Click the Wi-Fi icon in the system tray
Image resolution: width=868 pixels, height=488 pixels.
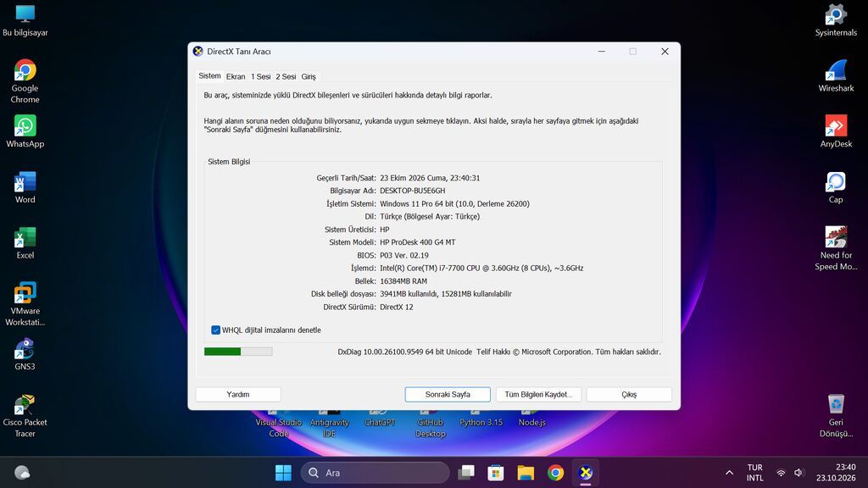781,473
